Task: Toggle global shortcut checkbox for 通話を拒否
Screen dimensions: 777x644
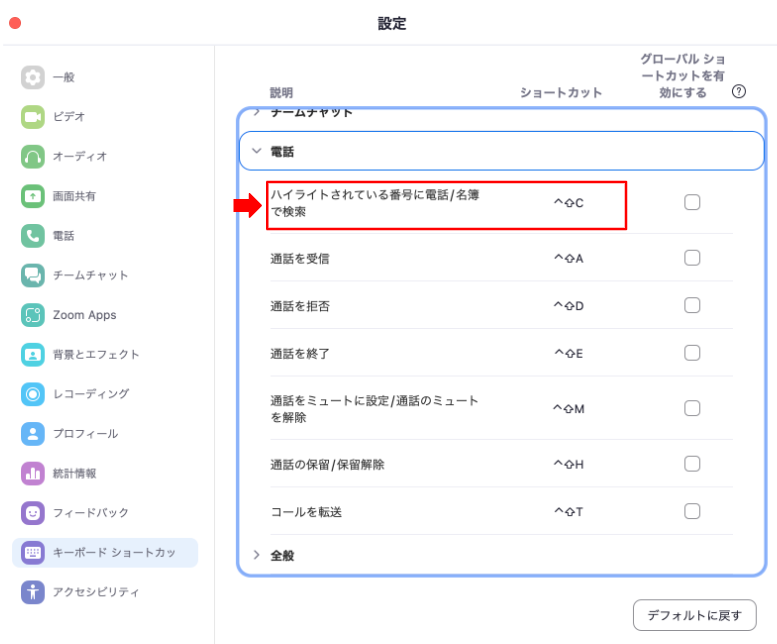Action: click(692, 305)
